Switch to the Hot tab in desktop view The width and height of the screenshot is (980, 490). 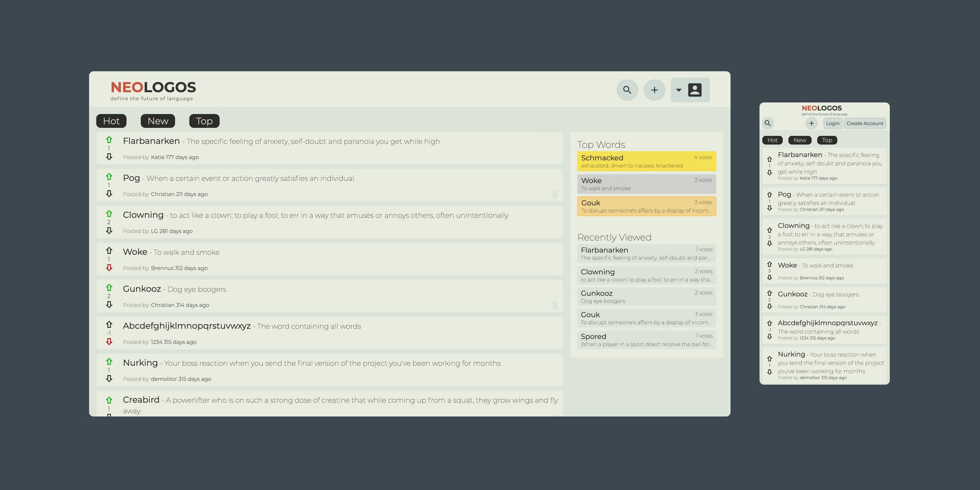click(111, 121)
